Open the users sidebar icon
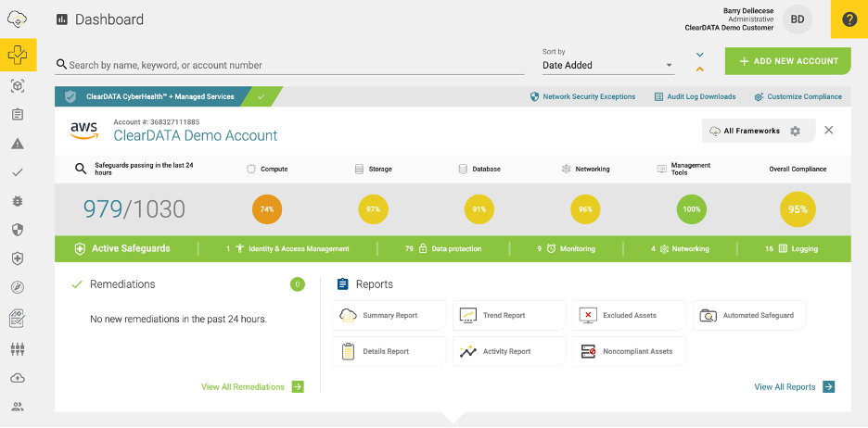868x428 pixels. (18, 408)
